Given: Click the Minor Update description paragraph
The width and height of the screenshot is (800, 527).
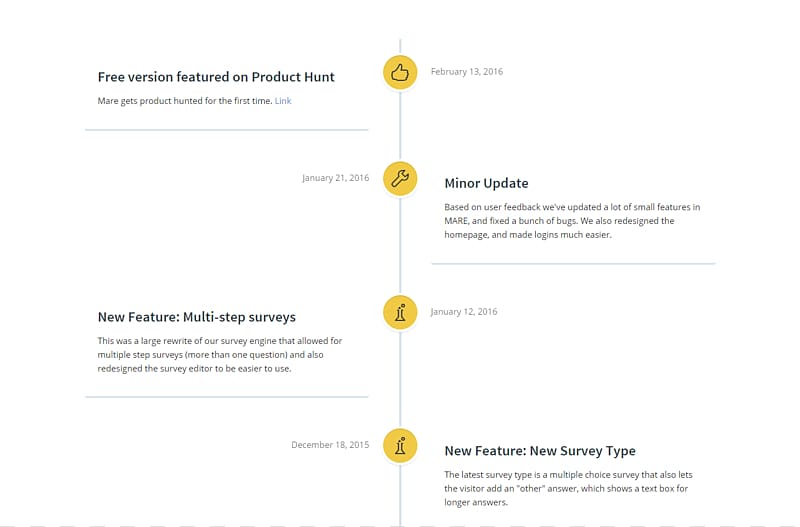Looking at the screenshot, I should pyautogui.click(x=572, y=221).
